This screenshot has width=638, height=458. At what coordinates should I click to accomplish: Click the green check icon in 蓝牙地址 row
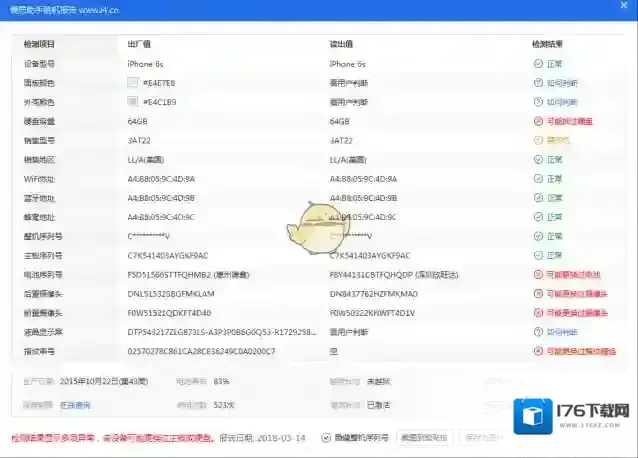coord(538,198)
